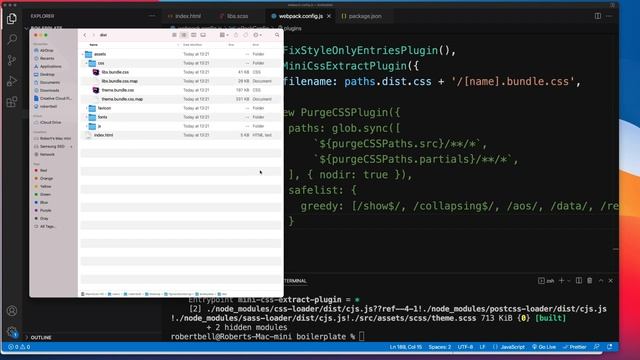Click the terminal prompt input area
The height and width of the screenshot is (360, 640).
(x=362, y=337)
